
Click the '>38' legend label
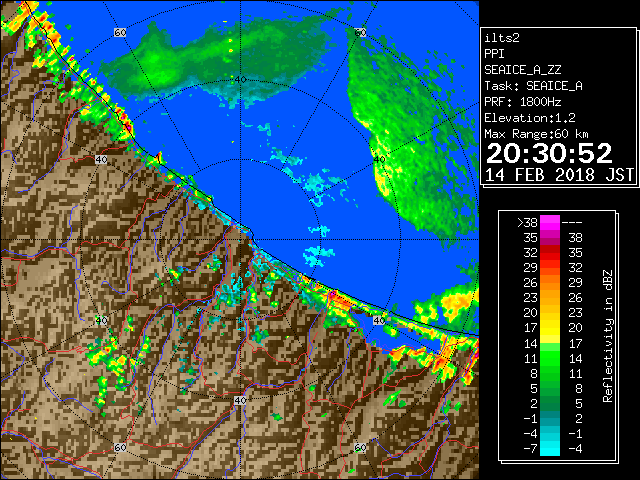point(527,223)
